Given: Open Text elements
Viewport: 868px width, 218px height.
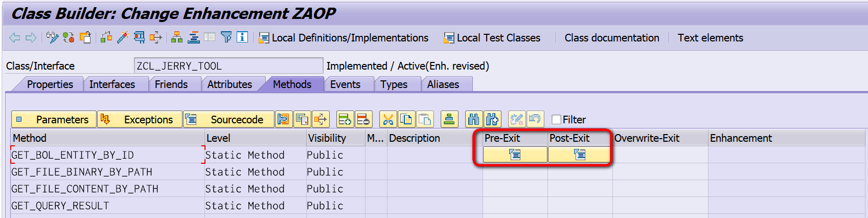Looking at the screenshot, I should coord(711,38).
